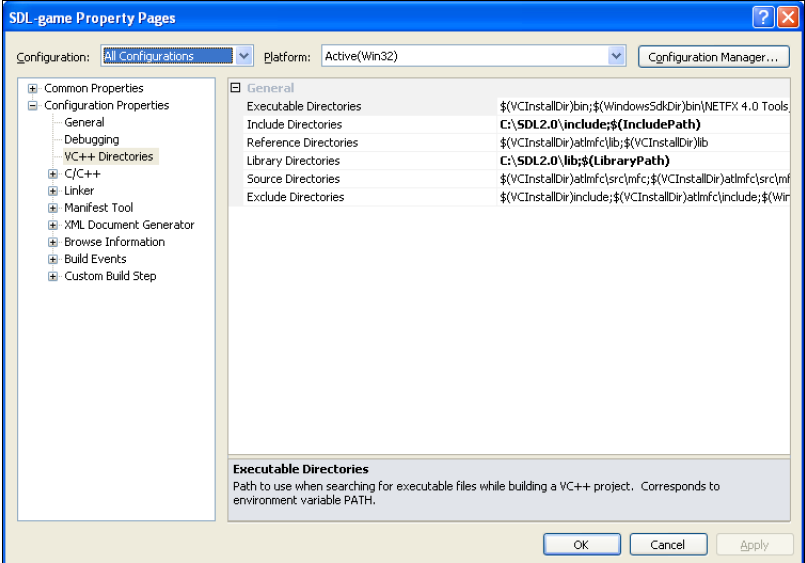
Task: Collapse the General property group
Action: (x=236, y=88)
